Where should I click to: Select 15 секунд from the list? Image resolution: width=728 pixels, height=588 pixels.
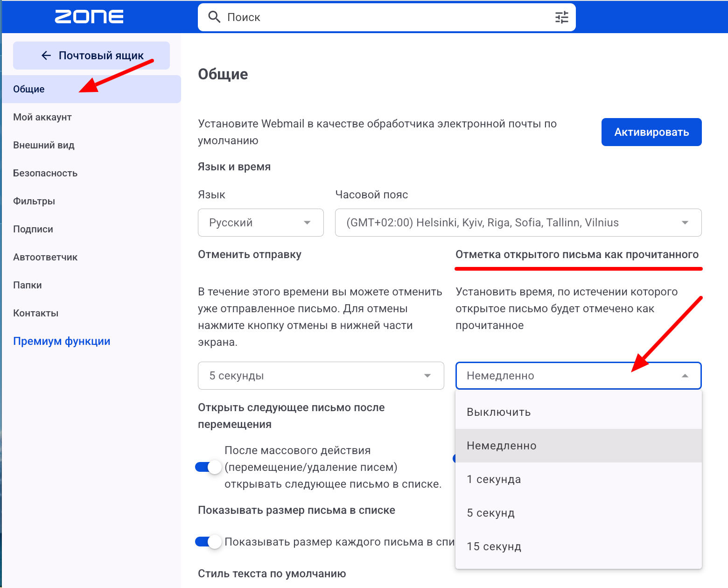click(579, 546)
